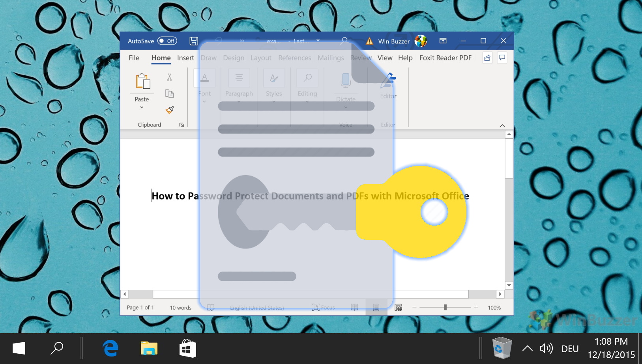Open the Comments pane icon
The image size is (642, 364).
coord(502,58)
